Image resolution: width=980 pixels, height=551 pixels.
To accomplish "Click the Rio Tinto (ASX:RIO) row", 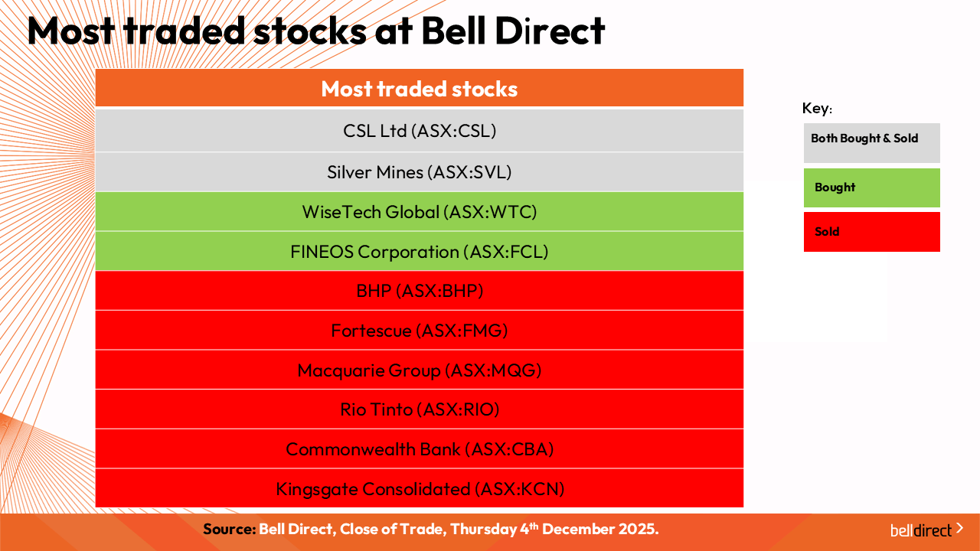I will pos(420,409).
